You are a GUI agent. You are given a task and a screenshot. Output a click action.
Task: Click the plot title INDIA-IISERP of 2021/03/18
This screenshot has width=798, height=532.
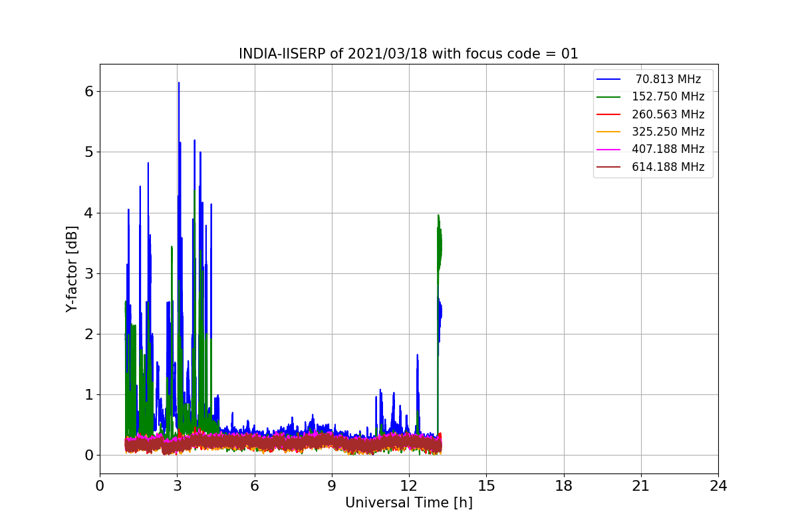[408, 54]
